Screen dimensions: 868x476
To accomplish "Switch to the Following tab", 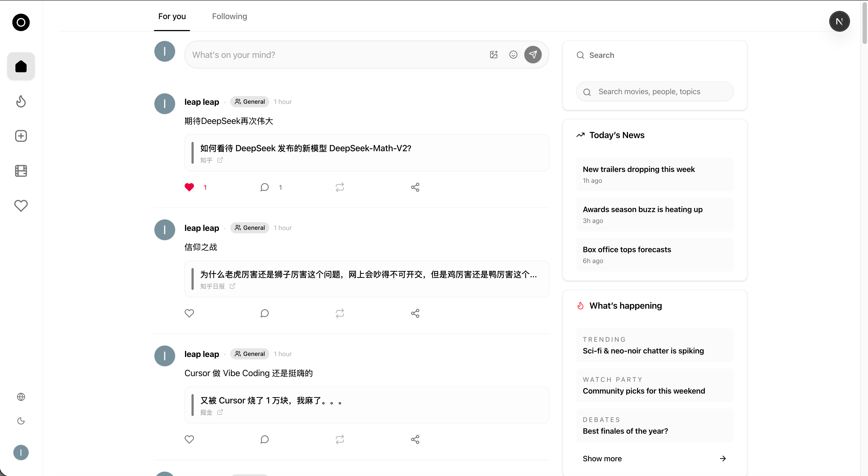I will tap(229, 16).
